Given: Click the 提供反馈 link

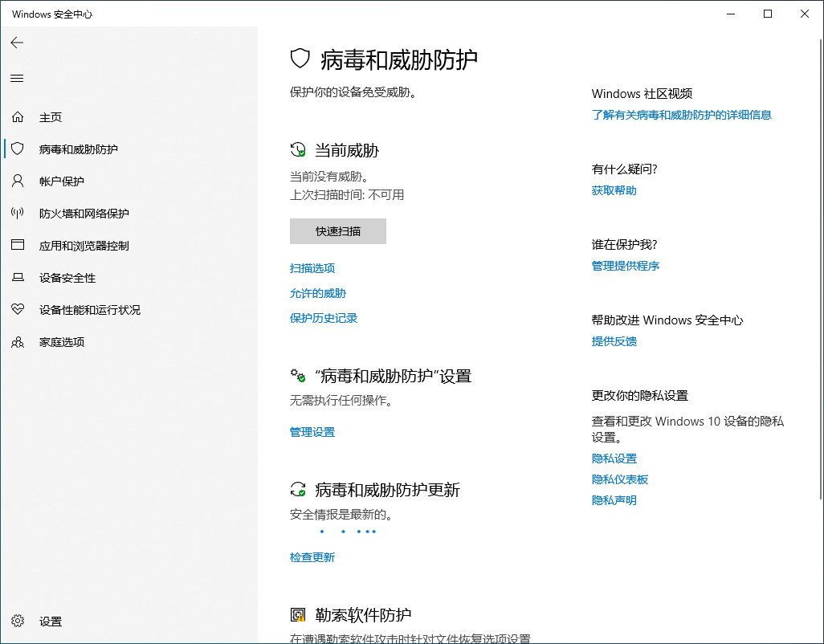Looking at the screenshot, I should [x=614, y=341].
